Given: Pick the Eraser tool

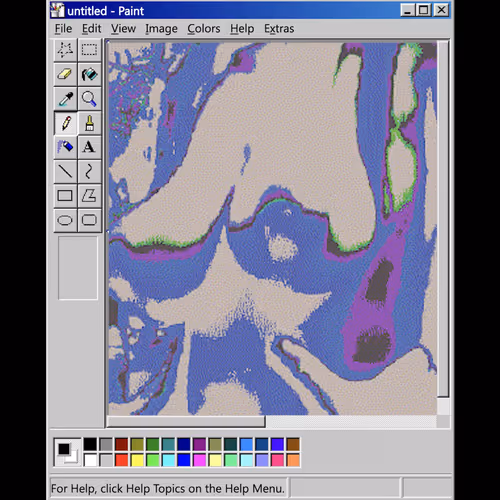Looking at the screenshot, I should point(65,74).
